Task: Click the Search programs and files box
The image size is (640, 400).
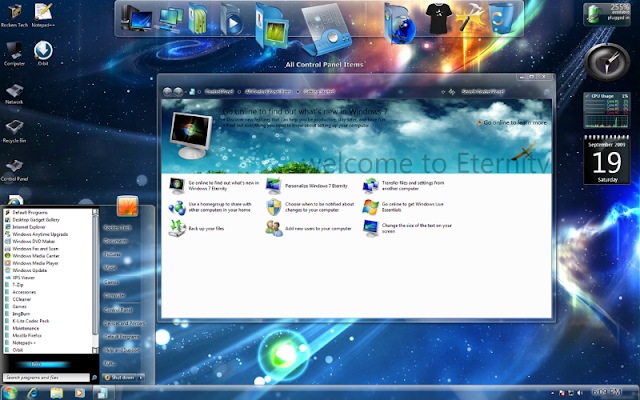Action: point(46,378)
